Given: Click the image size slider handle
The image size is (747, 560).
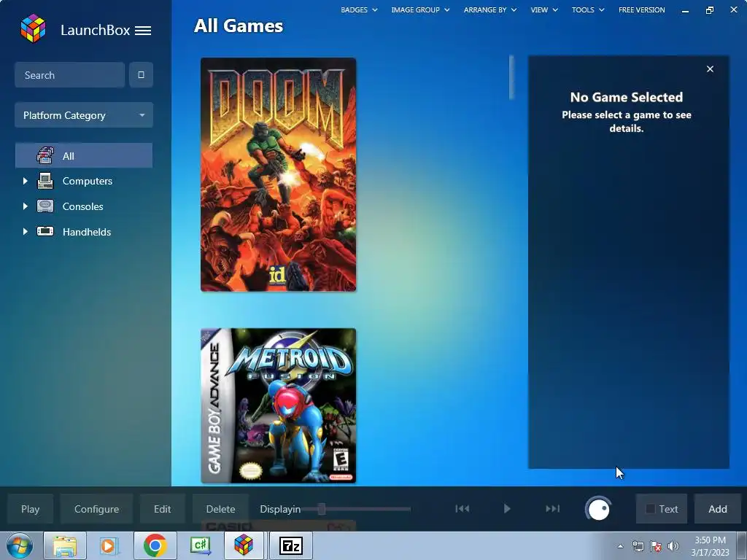Looking at the screenshot, I should tap(322, 509).
